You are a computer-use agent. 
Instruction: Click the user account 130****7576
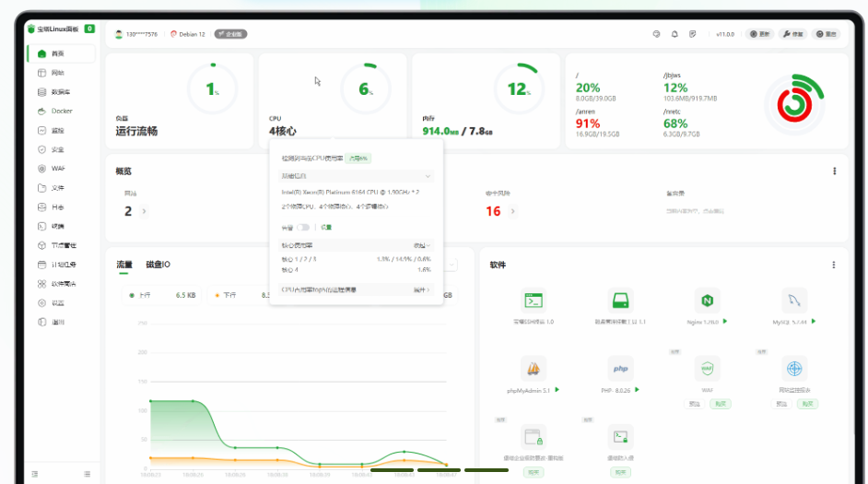coord(136,34)
